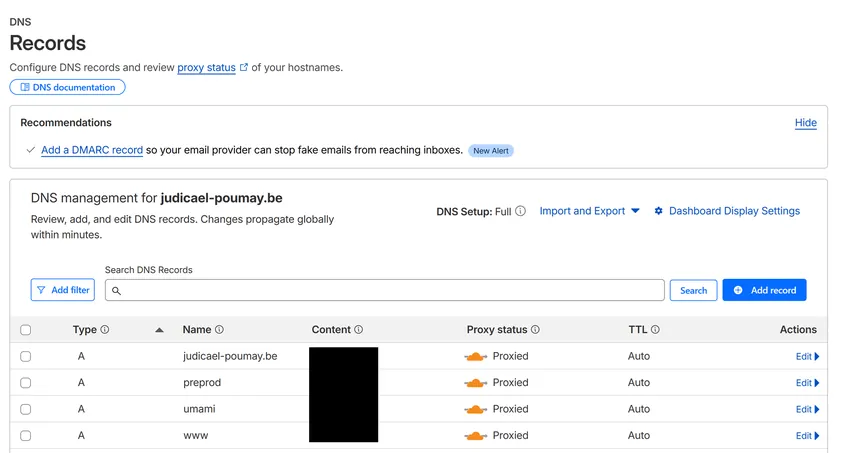Click the type A cell in the judicael-poumay.be row
This screenshot has width=854, height=453.
pos(81,356)
